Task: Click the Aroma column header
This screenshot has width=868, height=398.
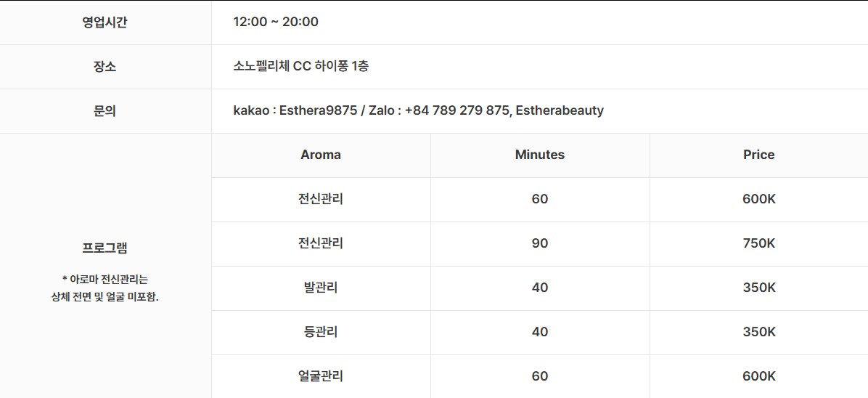Action: [x=321, y=155]
